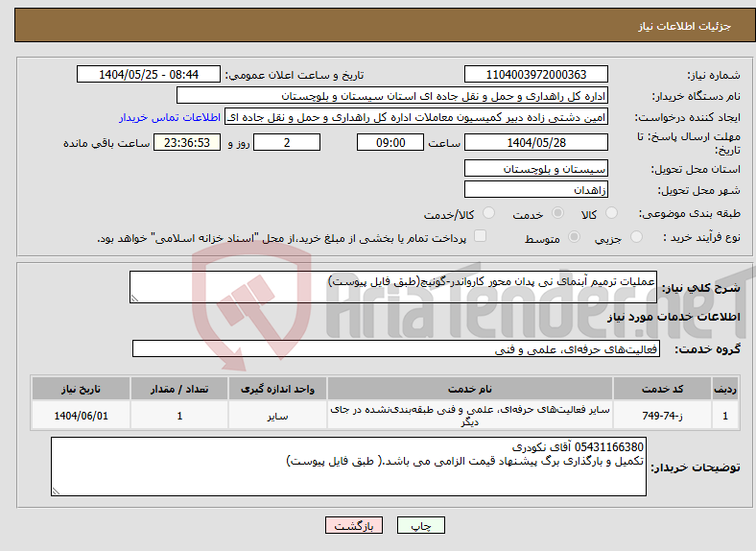Click the شرح کلی نیاز label

coord(700,288)
